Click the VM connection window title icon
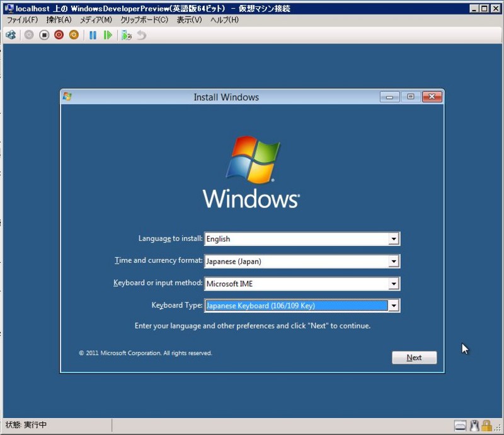Screen dimensions: 504x435 9,8
